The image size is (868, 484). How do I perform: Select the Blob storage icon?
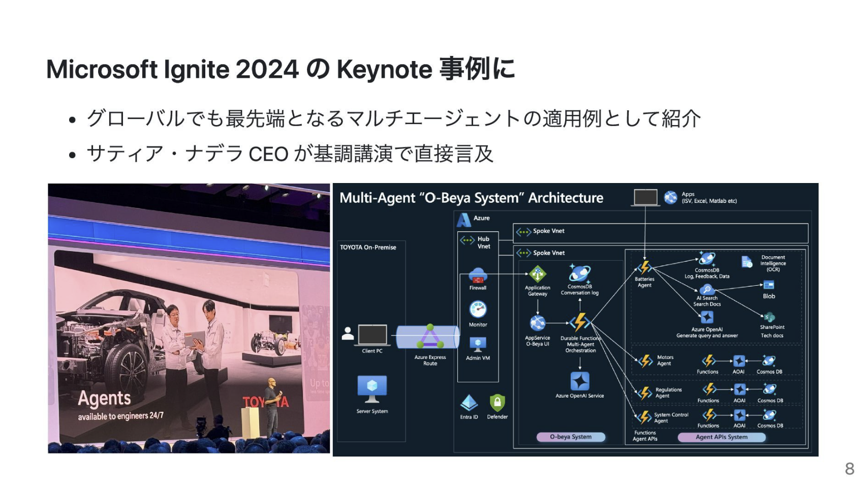click(769, 285)
